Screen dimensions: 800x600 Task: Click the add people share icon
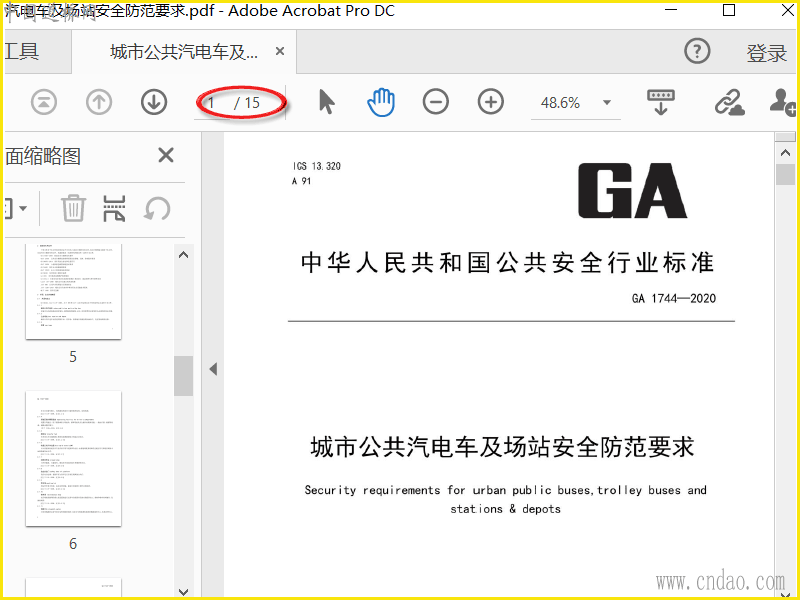pyautogui.click(x=783, y=102)
